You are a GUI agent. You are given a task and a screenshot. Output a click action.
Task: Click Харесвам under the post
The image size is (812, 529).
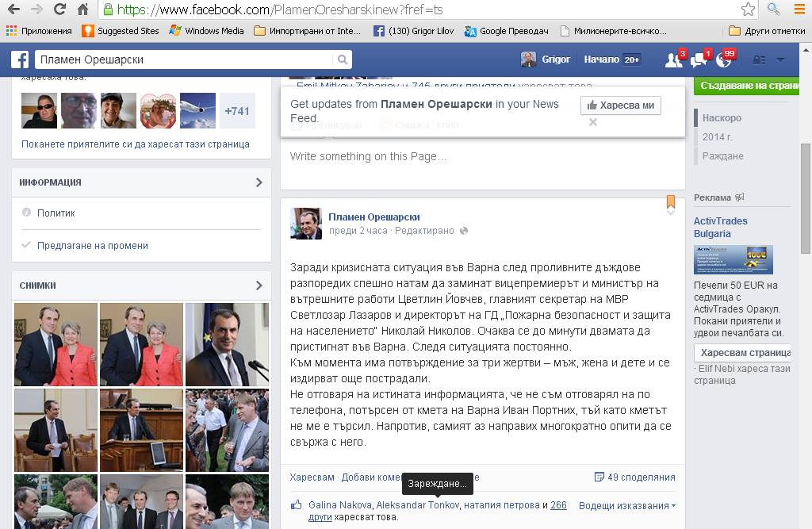coord(312,477)
